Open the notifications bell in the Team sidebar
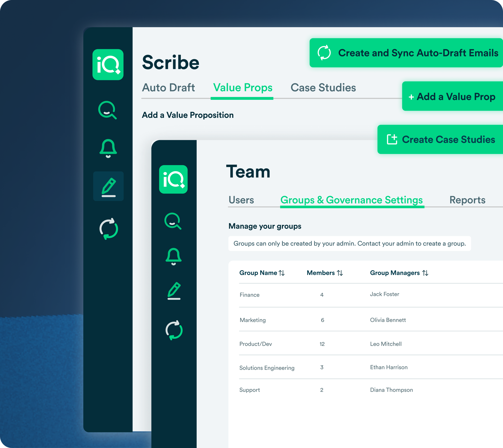Screen dimensions: 503x448 (174, 256)
